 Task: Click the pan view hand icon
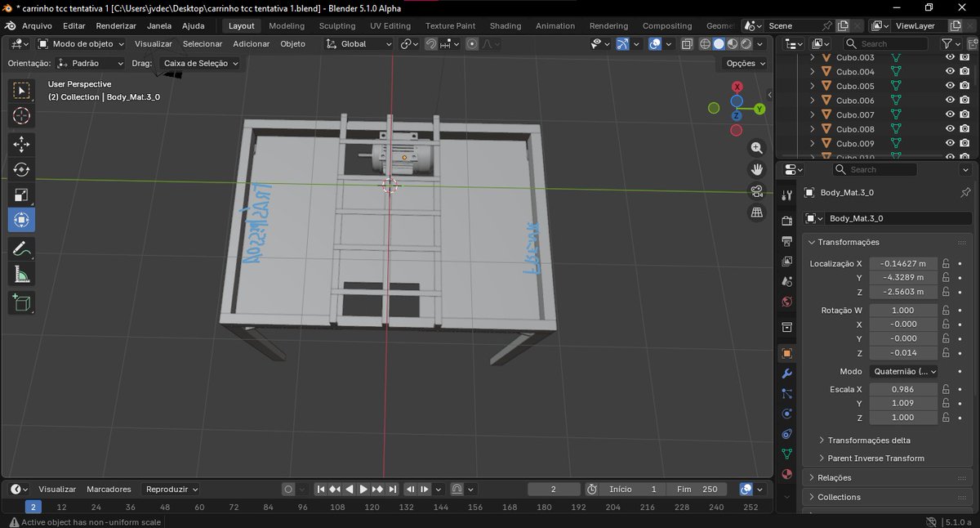757,169
